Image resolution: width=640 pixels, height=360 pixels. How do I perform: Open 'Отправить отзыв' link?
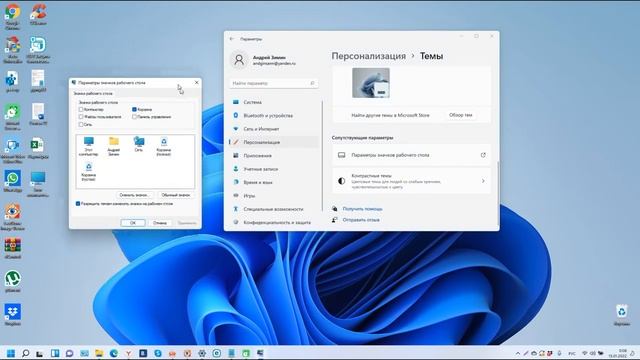[x=361, y=220]
